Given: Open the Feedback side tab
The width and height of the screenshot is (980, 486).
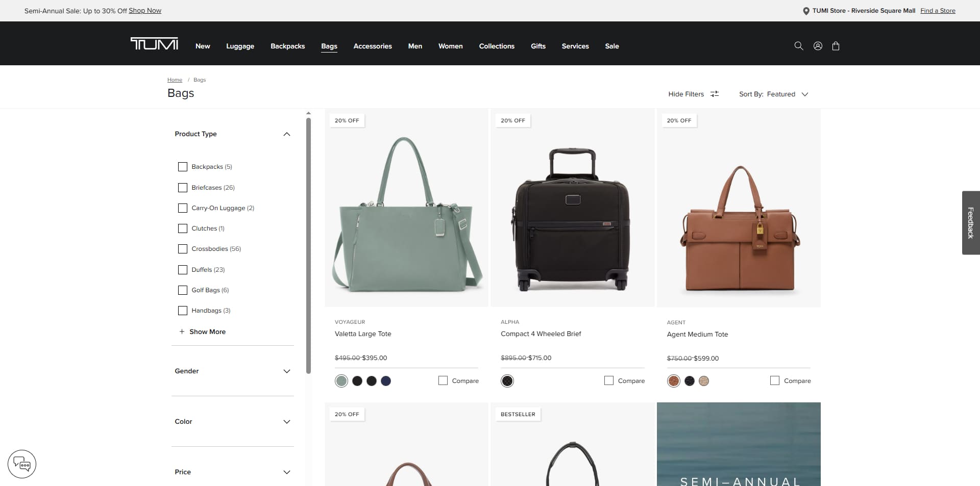Looking at the screenshot, I should 971,223.
